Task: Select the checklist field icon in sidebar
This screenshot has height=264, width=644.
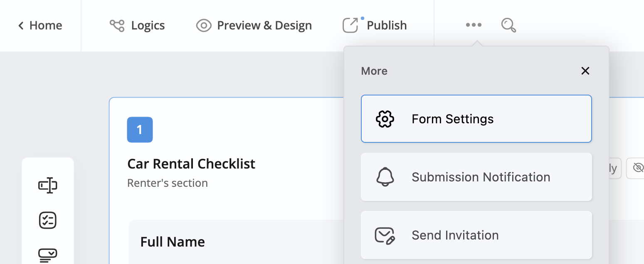Action: click(x=48, y=220)
